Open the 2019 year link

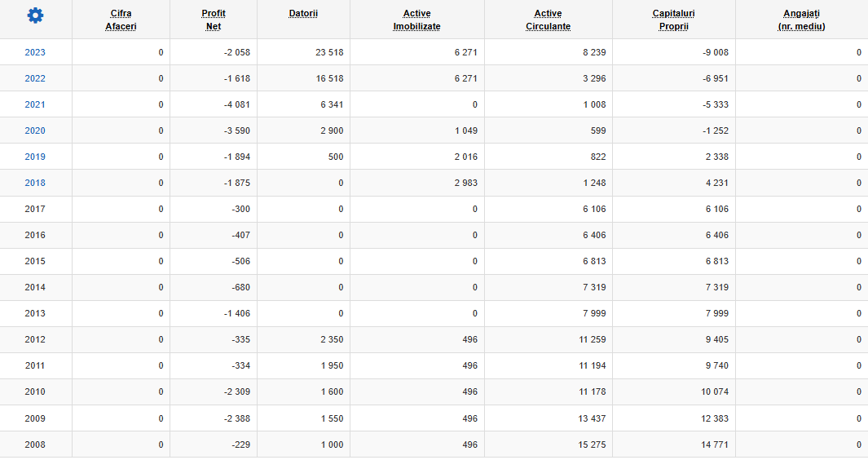click(35, 157)
